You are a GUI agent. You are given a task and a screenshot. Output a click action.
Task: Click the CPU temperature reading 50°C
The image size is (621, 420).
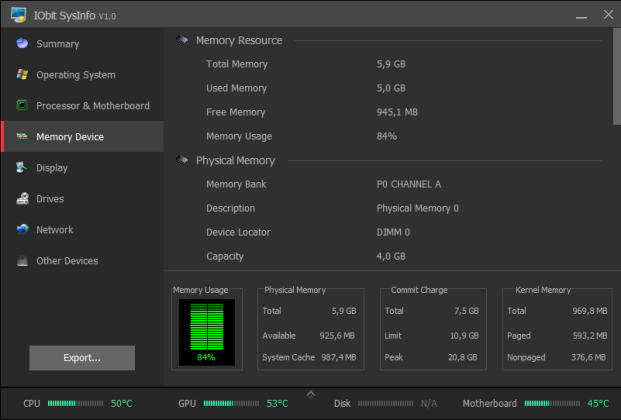tap(121, 403)
